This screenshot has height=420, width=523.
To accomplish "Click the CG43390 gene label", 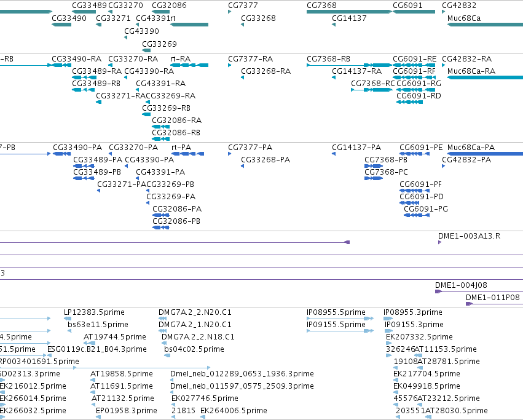I will [141, 31].
